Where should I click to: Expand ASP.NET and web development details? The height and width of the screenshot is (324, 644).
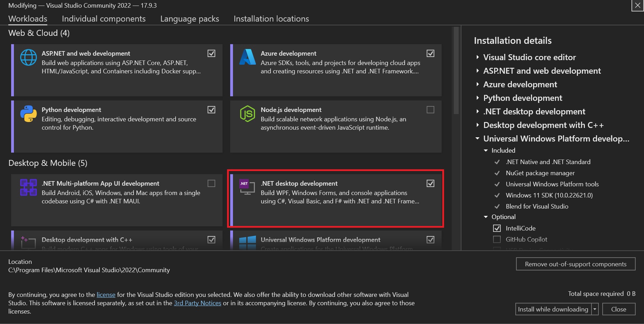(x=478, y=71)
